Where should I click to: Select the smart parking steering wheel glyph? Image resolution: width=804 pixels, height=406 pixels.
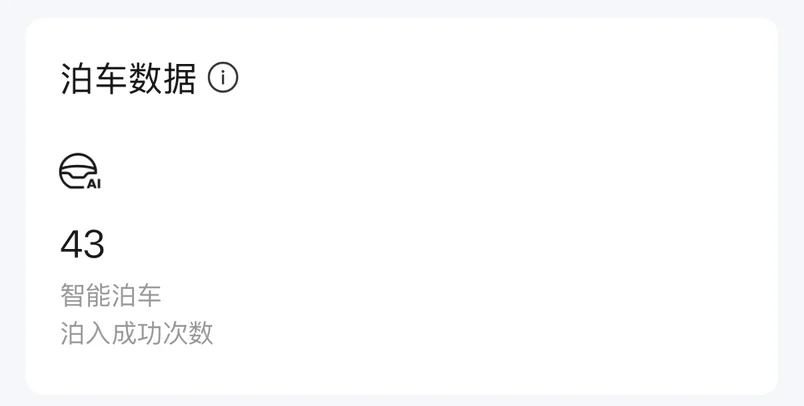(79, 171)
